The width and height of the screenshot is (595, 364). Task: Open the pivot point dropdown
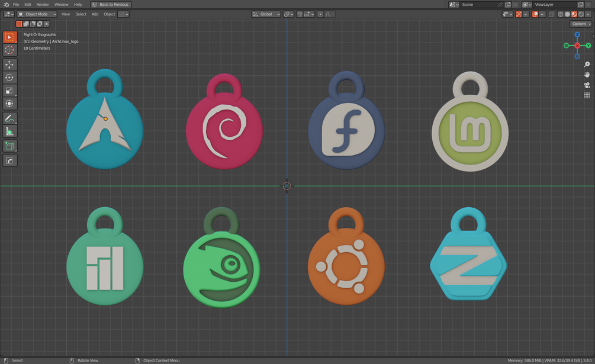[288, 14]
